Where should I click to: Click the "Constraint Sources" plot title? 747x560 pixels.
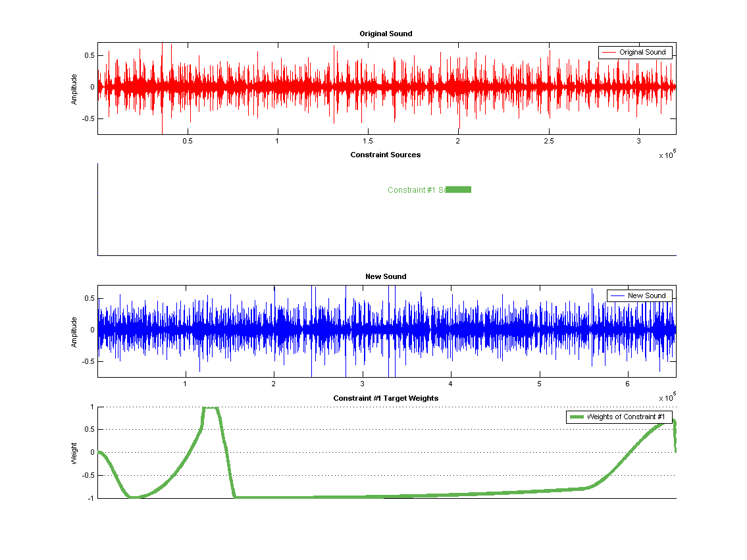(386, 155)
